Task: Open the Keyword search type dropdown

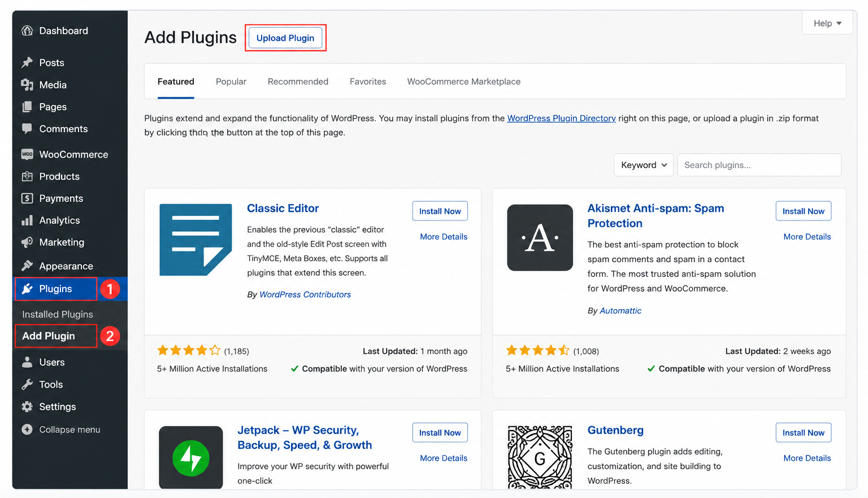Action: click(x=644, y=165)
